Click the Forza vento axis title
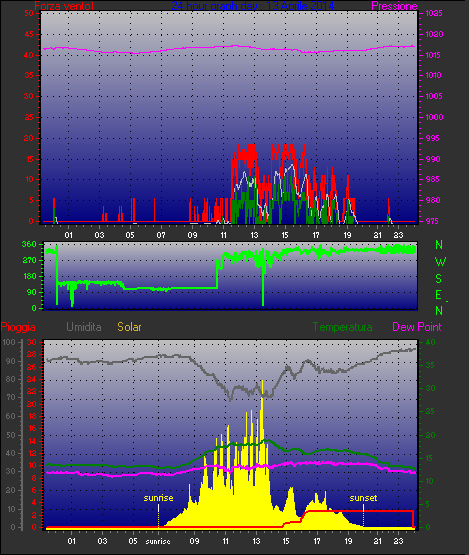Screen dimensions: 469x555 coord(64,6)
